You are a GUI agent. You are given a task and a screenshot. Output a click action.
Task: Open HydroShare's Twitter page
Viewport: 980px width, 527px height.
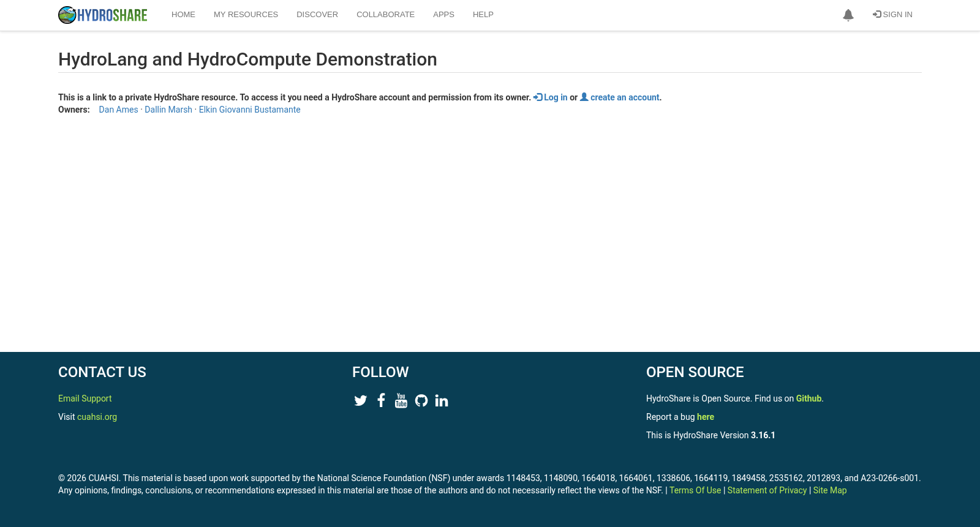(360, 400)
